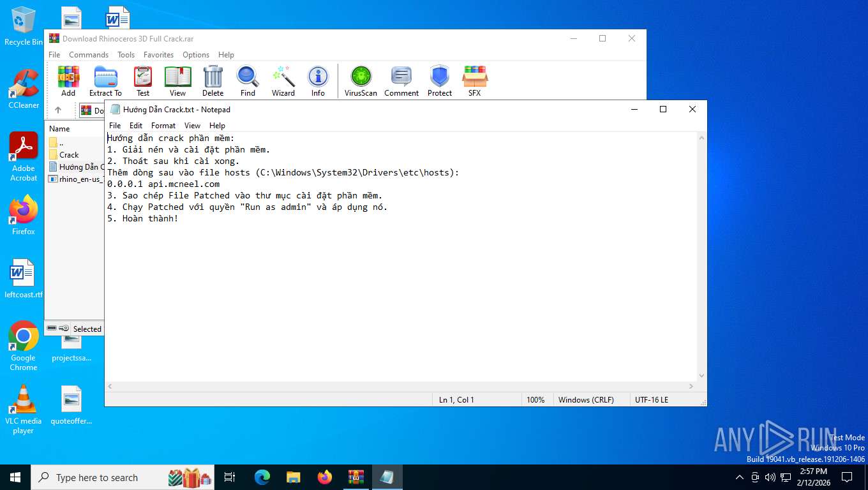The height and width of the screenshot is (490, 868).
Task: Click the Name column header in WinRAR
Action: click(59, 128)
